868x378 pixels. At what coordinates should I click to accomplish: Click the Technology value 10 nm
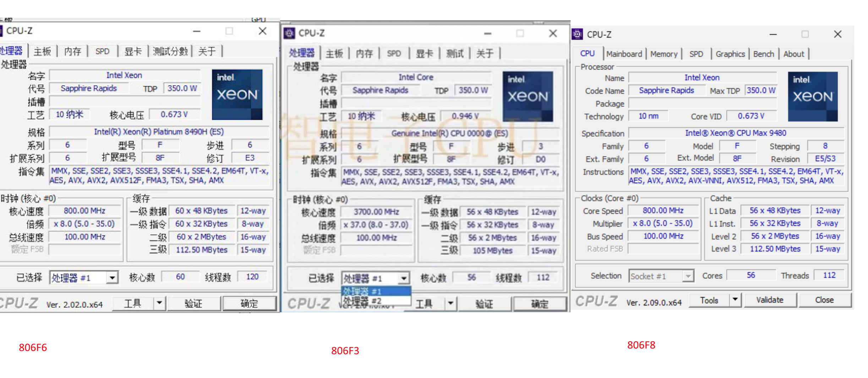(648, 116)
